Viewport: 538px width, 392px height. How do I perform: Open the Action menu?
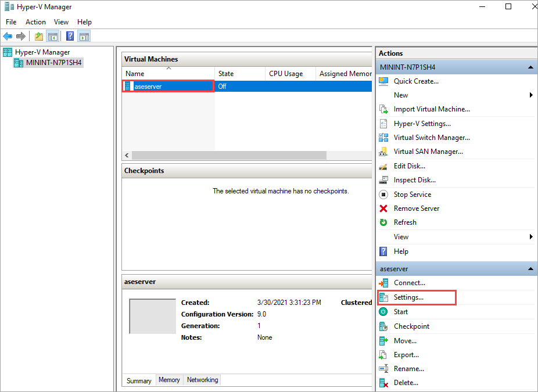[35, 21]
